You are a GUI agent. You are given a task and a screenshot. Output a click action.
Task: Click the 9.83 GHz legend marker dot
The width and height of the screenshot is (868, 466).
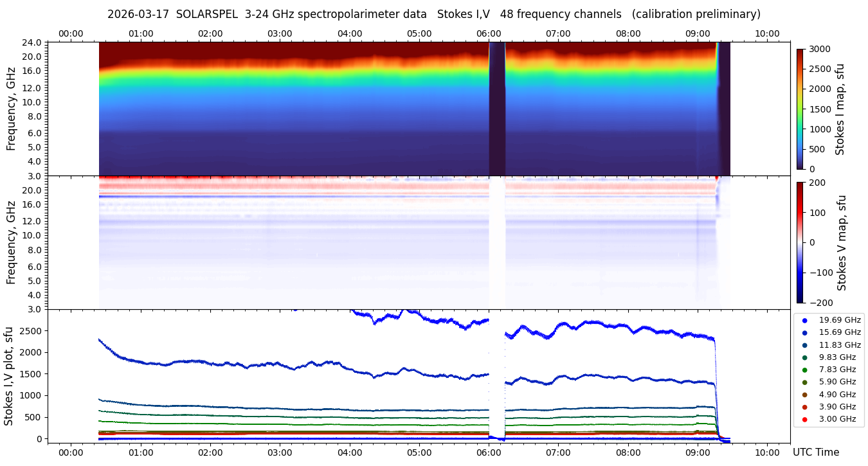[x=804, y=357]
